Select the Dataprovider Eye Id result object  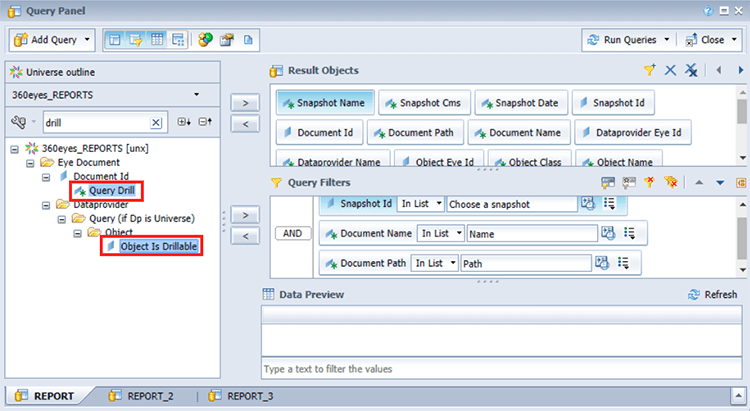pyautogui.click(x=633, y=133)
